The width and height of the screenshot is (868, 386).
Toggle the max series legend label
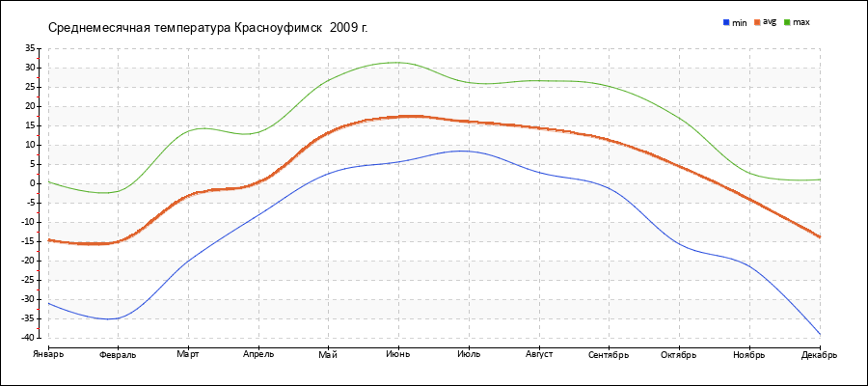click(801, 21)
